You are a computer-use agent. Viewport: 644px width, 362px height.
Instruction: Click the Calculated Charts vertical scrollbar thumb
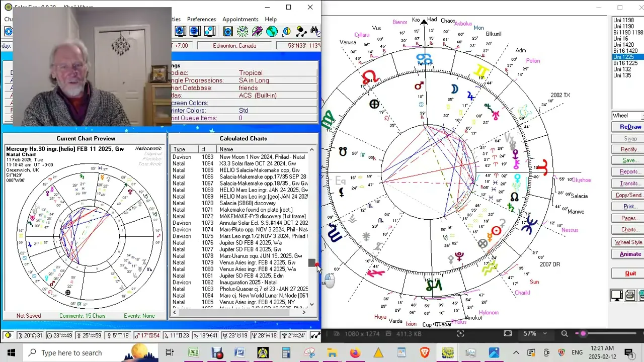(x=312, y=263)
